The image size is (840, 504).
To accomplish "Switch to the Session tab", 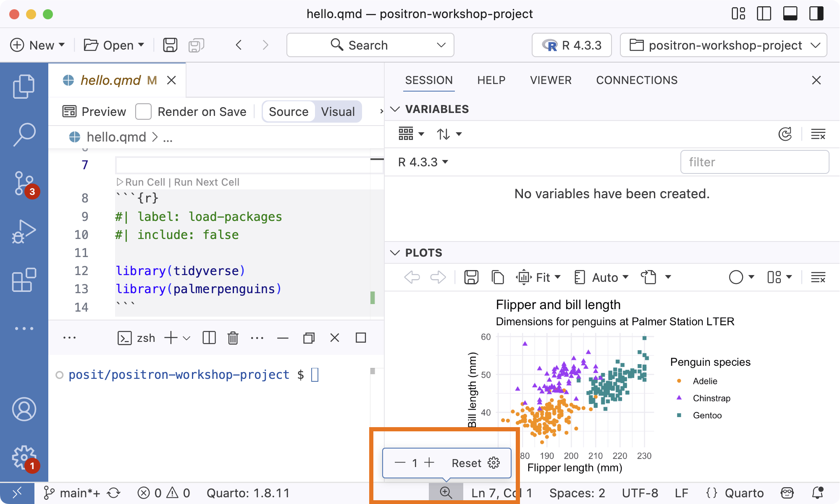I will (x=429, y=80).
